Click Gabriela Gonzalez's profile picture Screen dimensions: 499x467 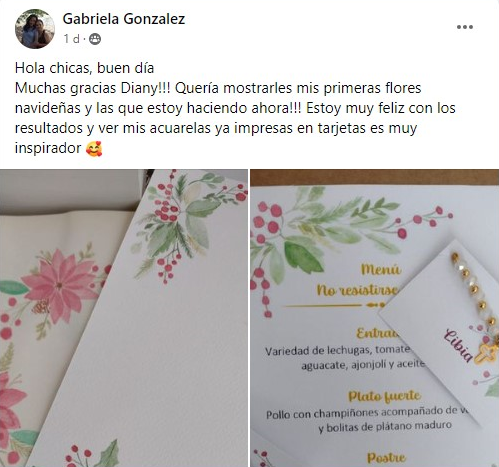coord(35,29)
